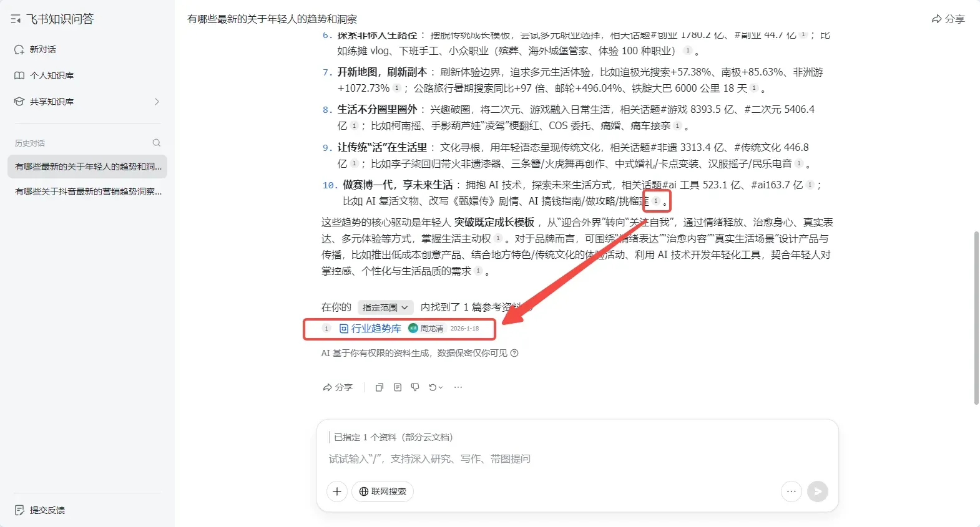Click the vertical scrollbar thumb
Image resolution: width=980 pixels, height=527 pixels.
point(976,318)
